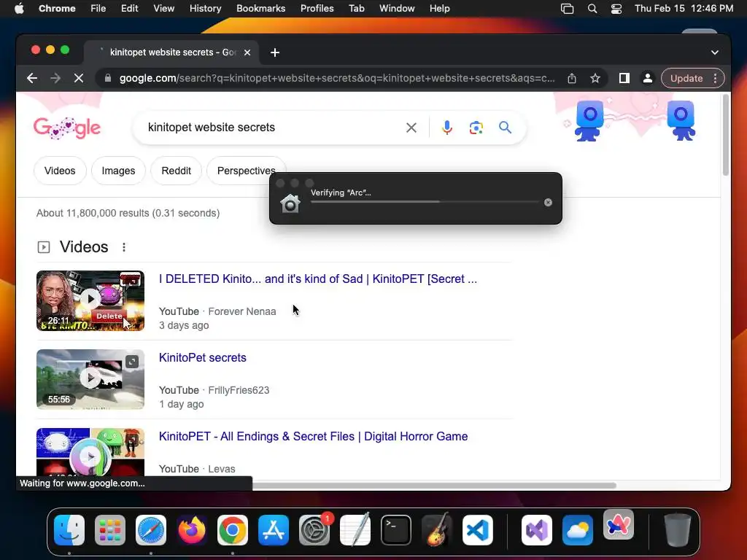
Task: Open the Profiles menu
Action: tap(317, 9)
